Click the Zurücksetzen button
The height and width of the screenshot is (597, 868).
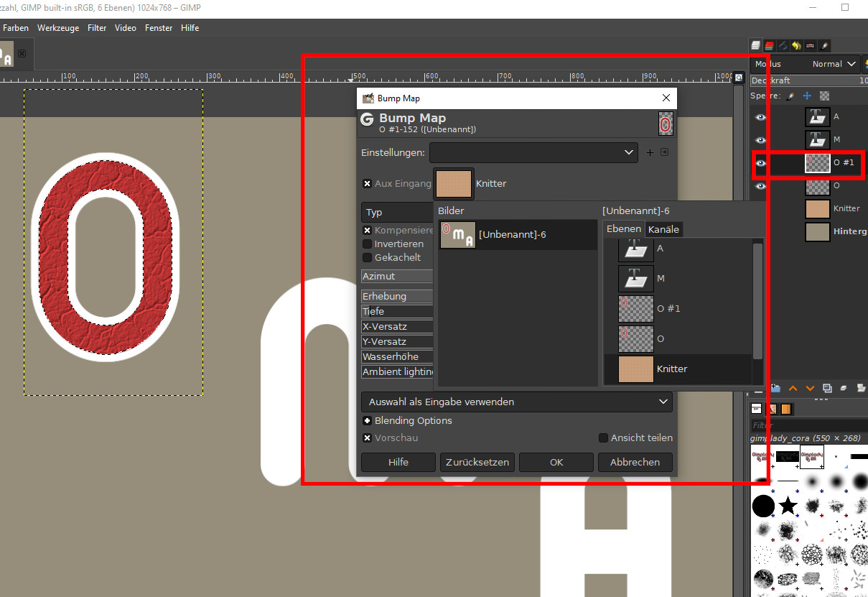point(477,463)
